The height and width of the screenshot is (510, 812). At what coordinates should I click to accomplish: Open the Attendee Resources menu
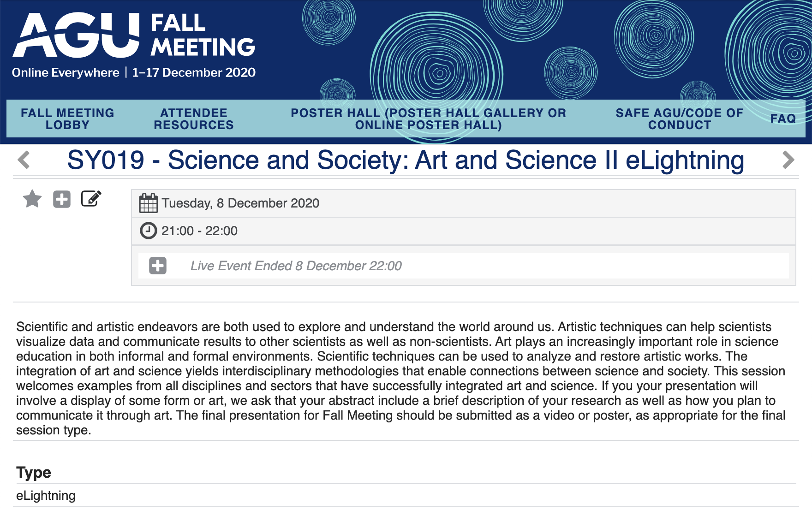pyautogui.click(x=194, y=119)
